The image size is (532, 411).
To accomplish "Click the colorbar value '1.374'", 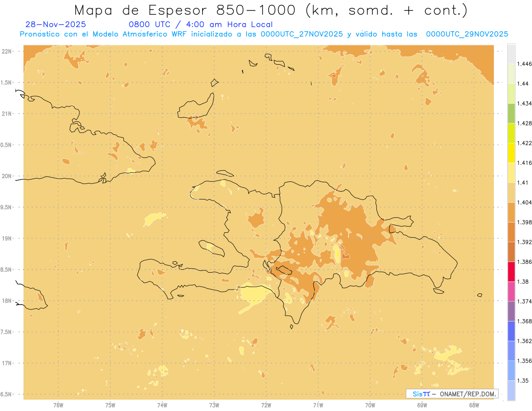I will (x=524, y=301).
